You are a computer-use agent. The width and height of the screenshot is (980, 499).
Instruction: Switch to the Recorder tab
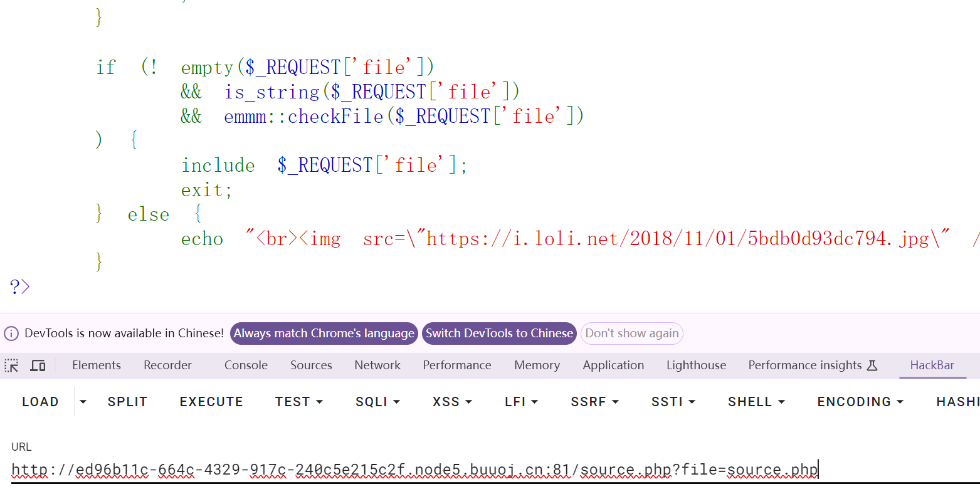[167, 365]
